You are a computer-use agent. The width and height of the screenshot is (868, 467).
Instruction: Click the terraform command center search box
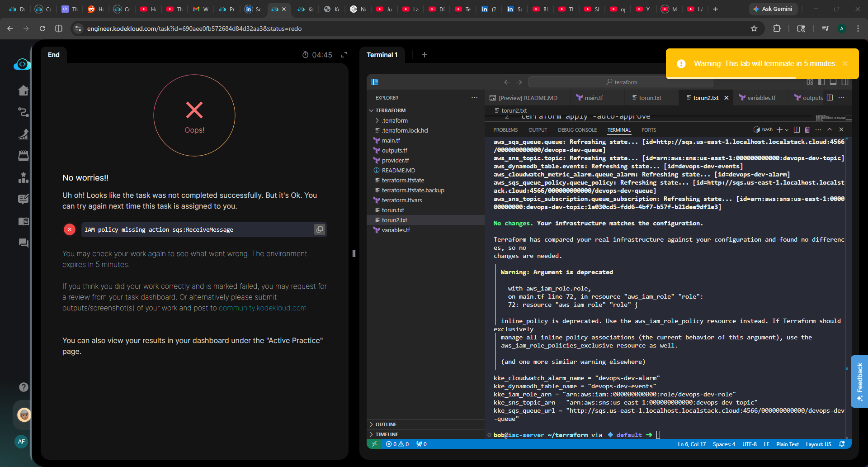[621, 82]
